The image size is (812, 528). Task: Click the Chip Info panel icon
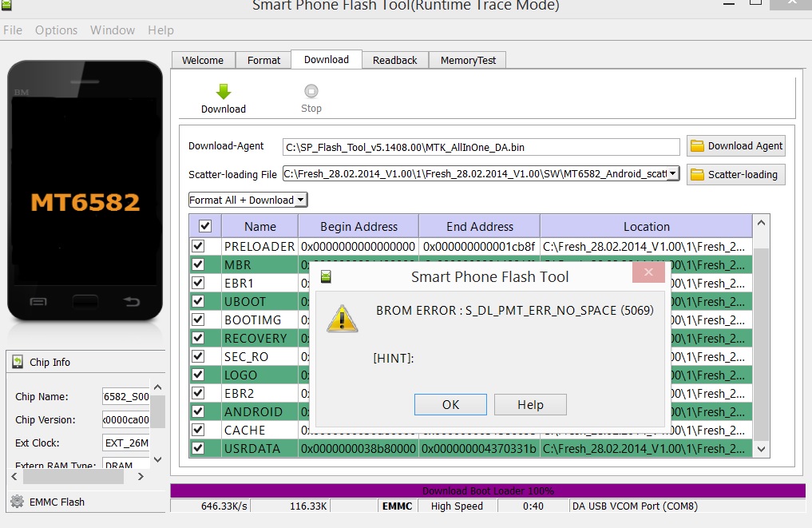(18, 362)
